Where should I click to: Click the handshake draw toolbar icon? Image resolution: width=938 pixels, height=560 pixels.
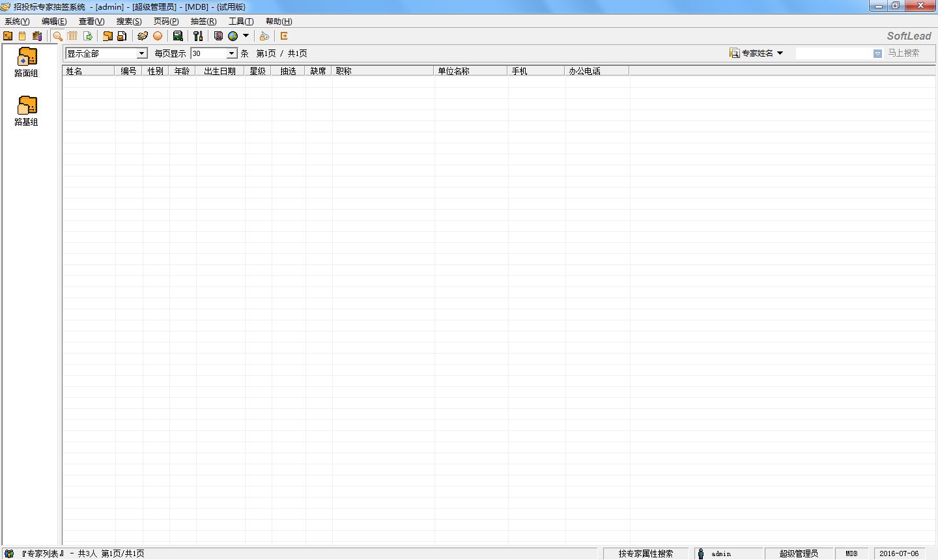coord(143,36)
